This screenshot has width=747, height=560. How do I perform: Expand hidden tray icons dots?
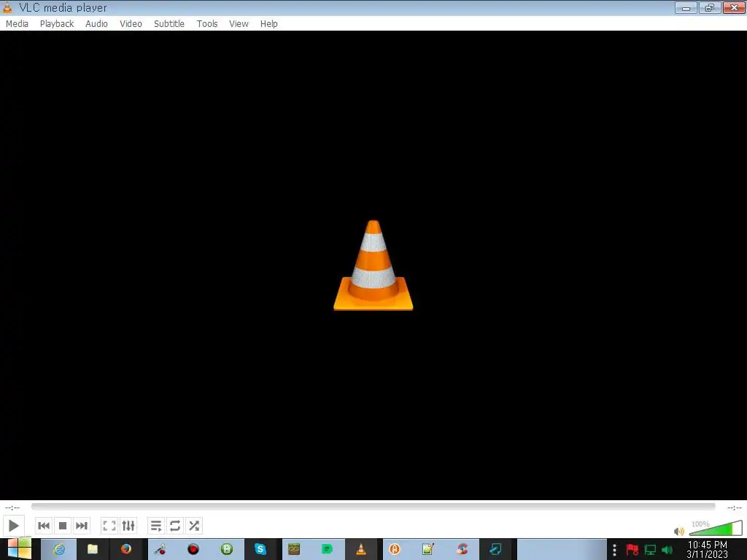614,550
